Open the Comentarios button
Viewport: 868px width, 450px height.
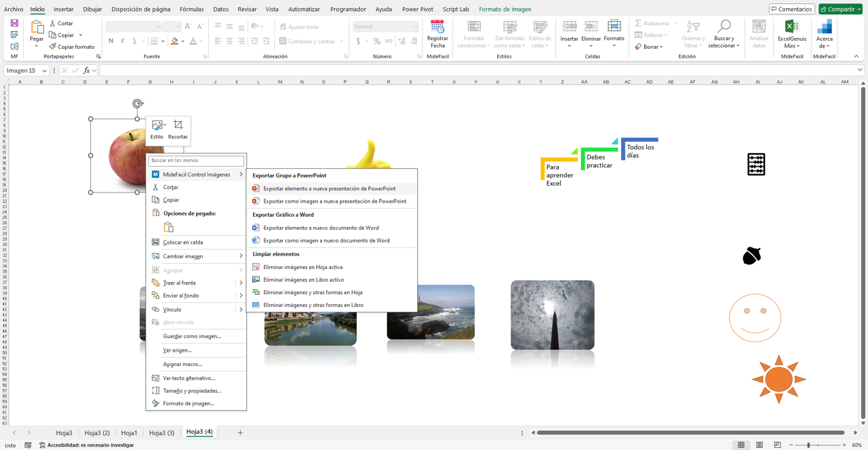[x=791, y=9]
